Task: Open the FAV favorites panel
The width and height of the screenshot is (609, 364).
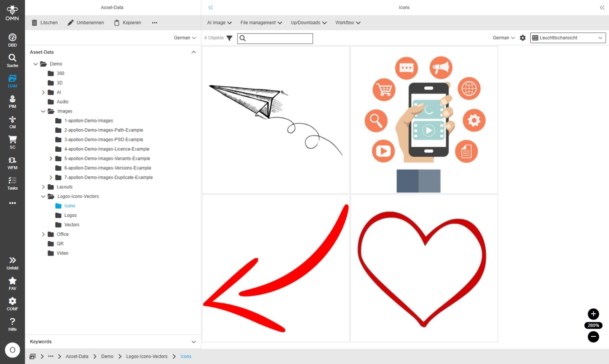Action: [12, 284]
